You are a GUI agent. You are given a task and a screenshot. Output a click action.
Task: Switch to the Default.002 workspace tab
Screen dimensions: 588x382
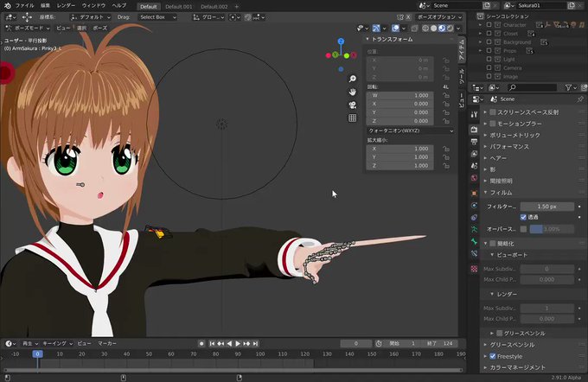(214, 6)
